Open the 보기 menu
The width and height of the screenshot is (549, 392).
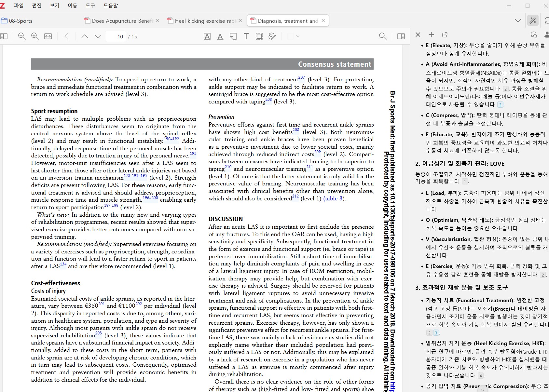point(55,6)
